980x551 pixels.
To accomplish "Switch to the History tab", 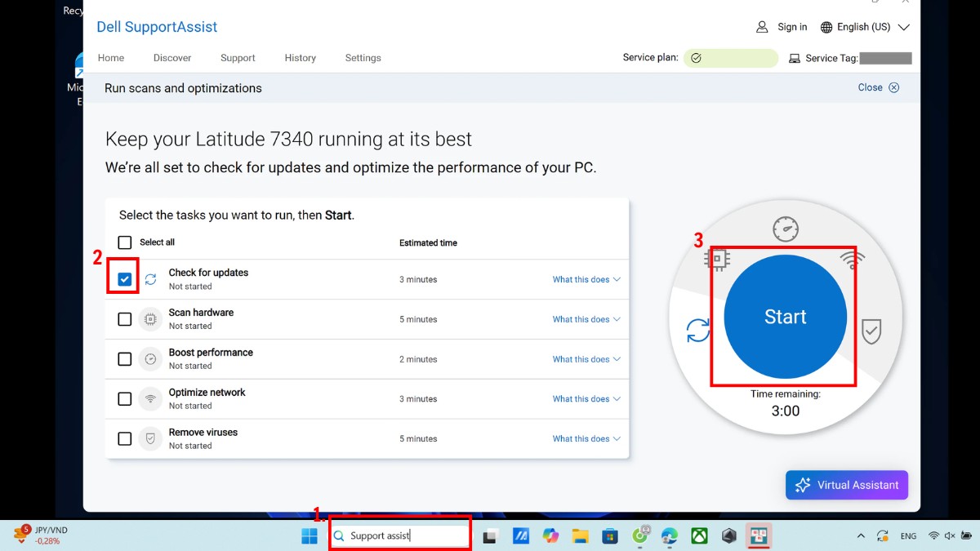I will 300,58.
